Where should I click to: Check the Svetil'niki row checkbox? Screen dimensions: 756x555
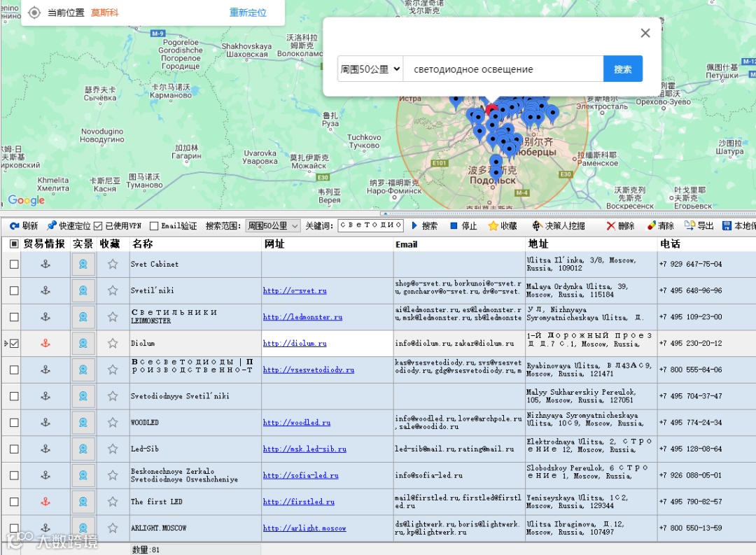tap(14, 290)
